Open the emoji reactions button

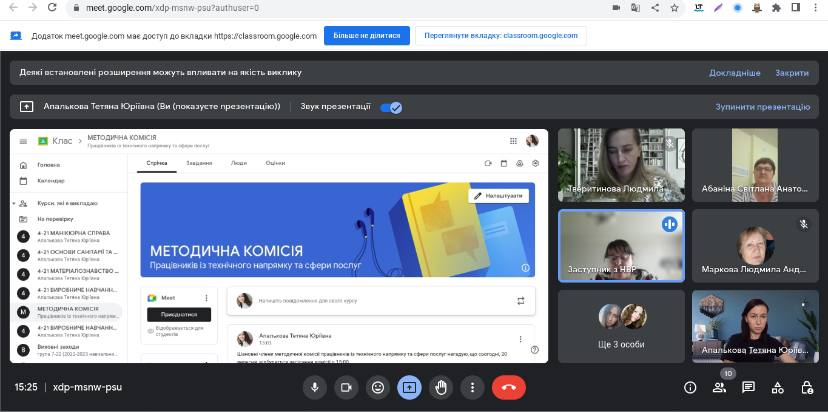(378, 388)
